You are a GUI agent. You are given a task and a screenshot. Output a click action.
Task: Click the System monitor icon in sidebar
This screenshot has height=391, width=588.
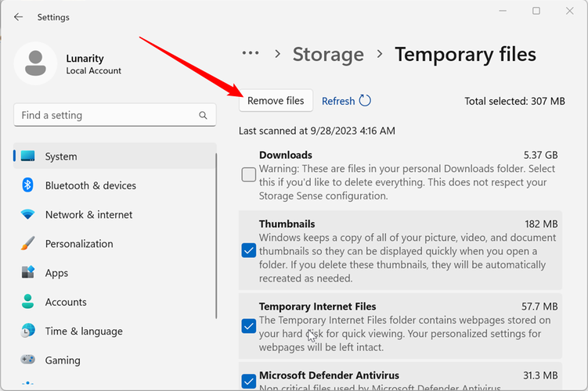28,156
